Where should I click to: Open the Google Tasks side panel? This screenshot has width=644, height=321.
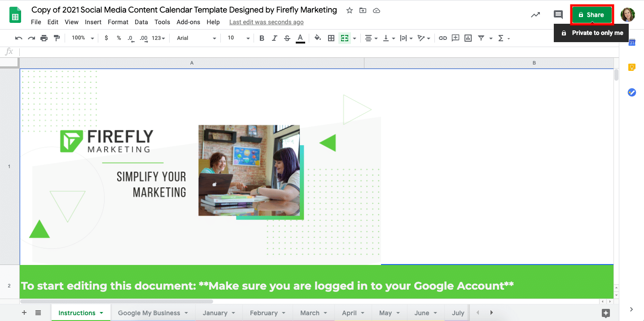coord(632,92)
